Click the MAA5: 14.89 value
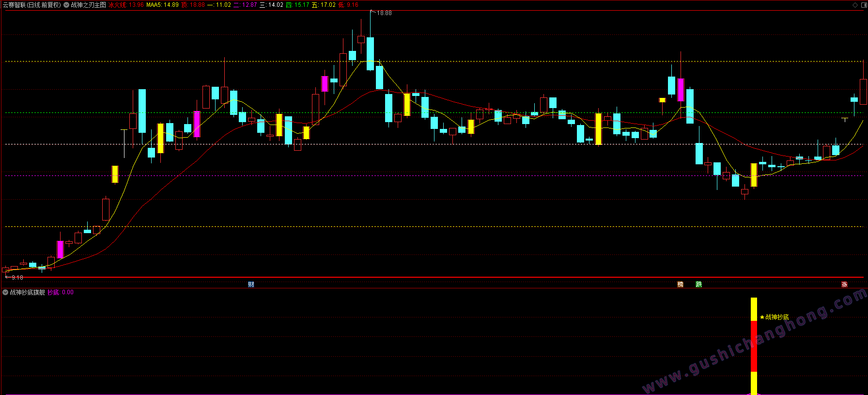This screenshot has height=395, width=868. coord(162,5)
